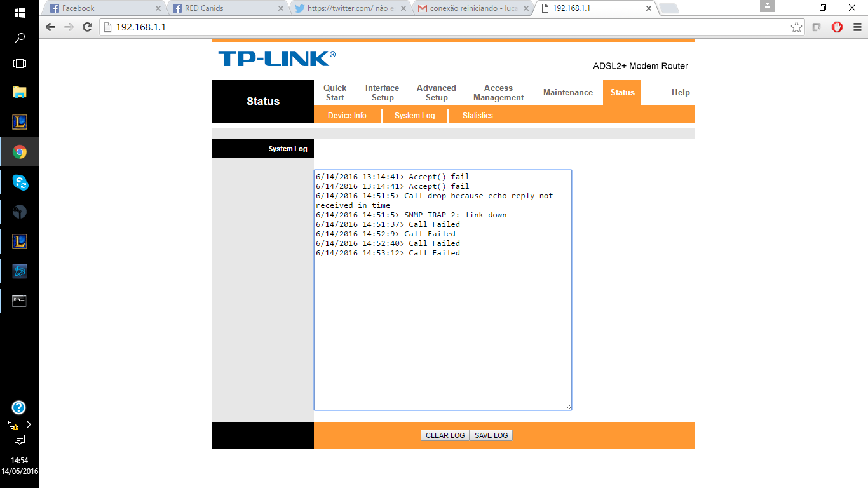The image size is (868, 488).
Task: Open Task View on the taskbar
Action: [19, 64]
